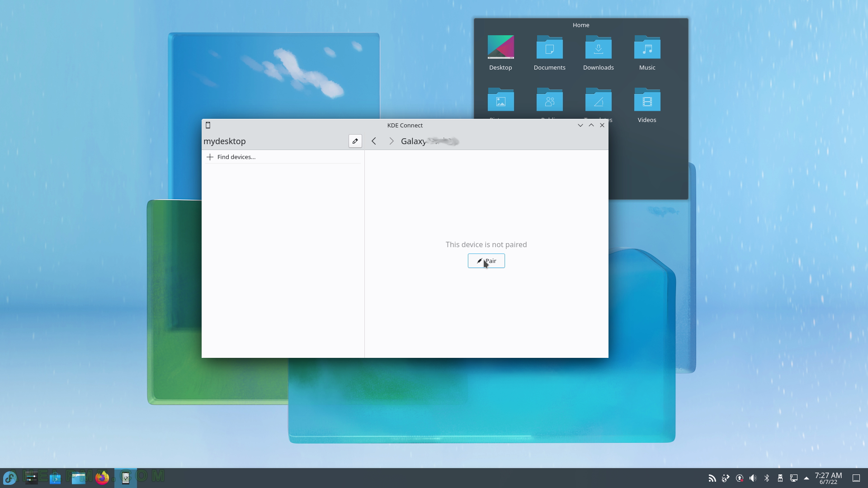This screenshot has width=868, height=488.
Task: Open the Desktop folder in the Home widget
Action: pyautogui.click(x=500, y=53)
